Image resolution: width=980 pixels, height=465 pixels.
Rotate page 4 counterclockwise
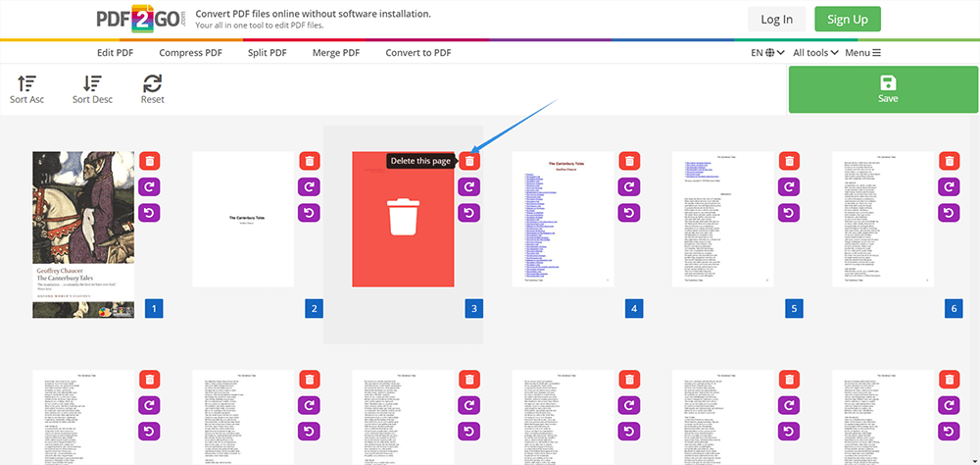pyautogui.click(x=629, y=213)
